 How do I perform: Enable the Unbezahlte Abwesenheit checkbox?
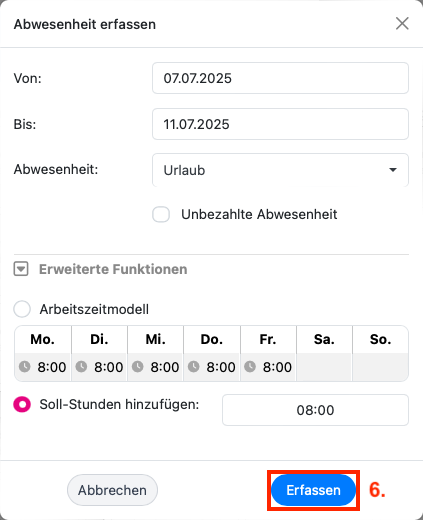pos(161,214)
